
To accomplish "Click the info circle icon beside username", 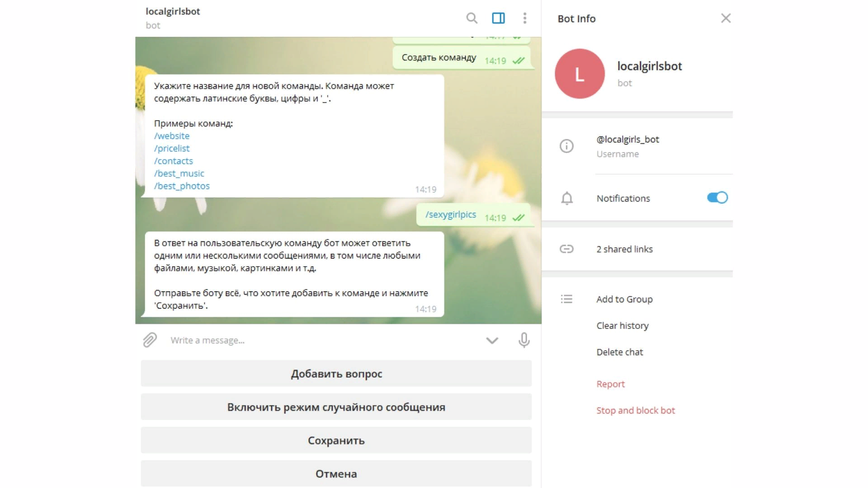I will [x=566, y=146].
